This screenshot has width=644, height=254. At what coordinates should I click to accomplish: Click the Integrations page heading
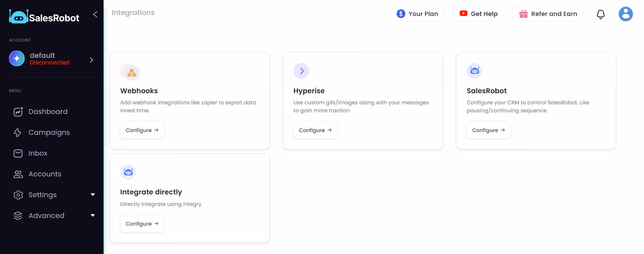coord(133,12)
